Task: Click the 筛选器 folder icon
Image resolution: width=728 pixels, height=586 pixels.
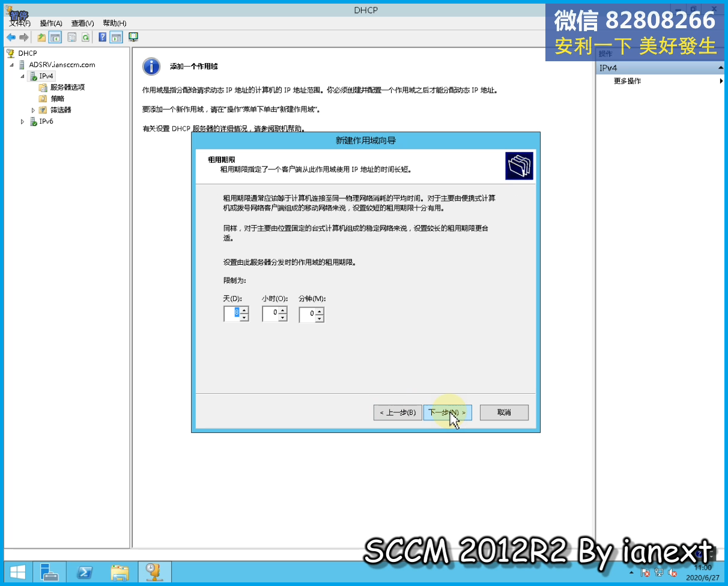Action: 43,110
